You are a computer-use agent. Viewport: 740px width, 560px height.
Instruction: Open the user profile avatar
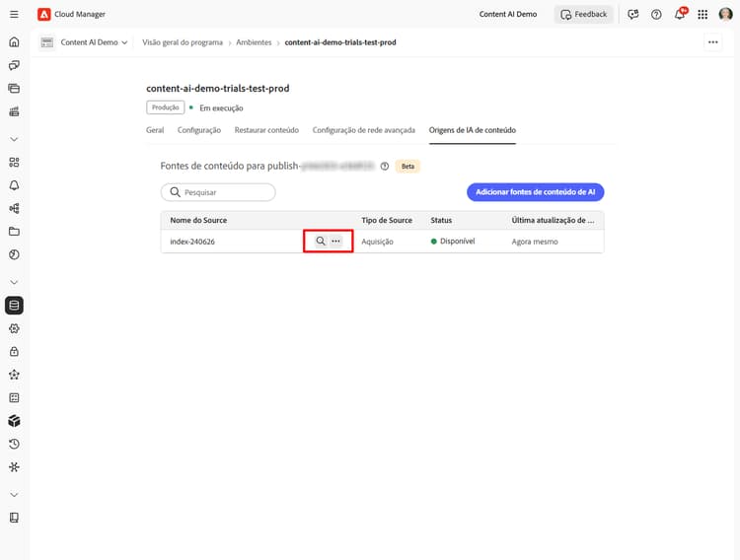pos(725,14)
